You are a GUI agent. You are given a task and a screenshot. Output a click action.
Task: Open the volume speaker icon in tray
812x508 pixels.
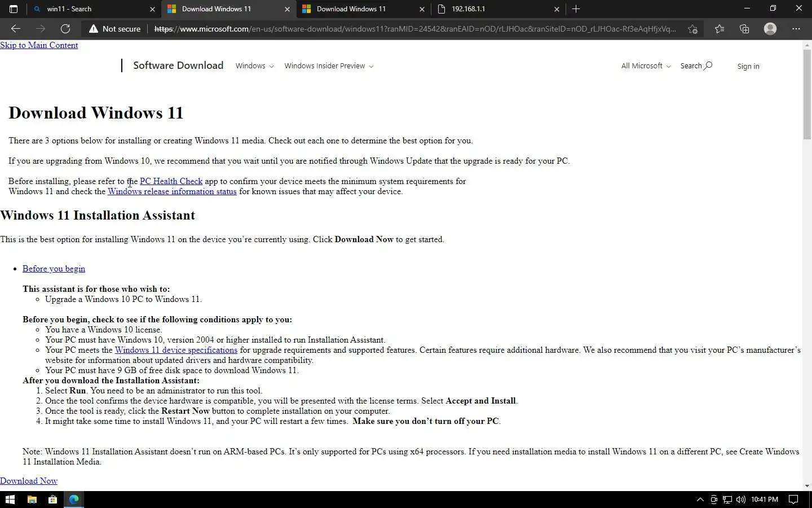(x=741, y=500)
